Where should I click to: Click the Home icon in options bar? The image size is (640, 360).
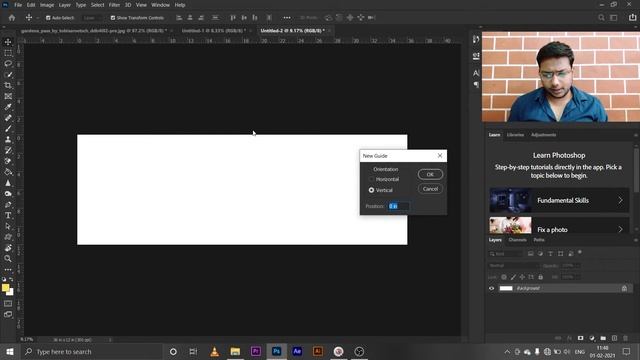click(12, 18)
